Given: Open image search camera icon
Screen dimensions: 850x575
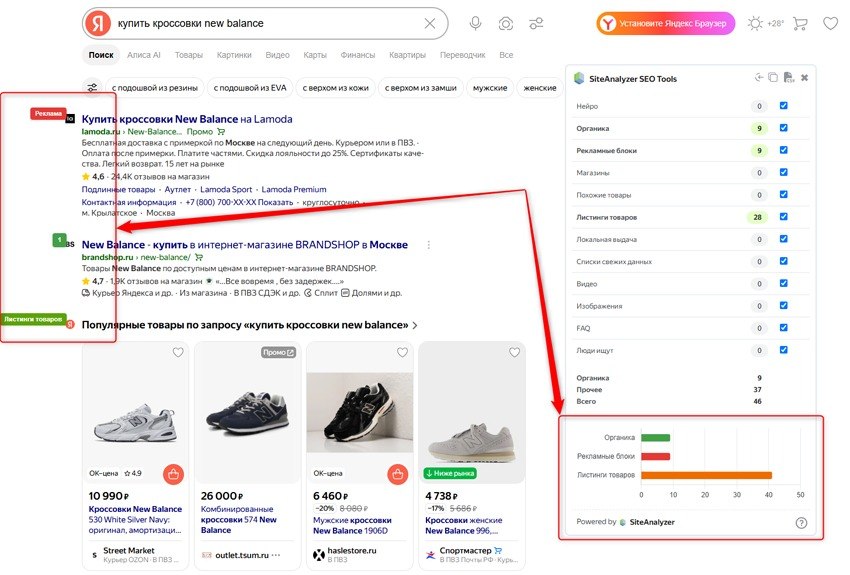Looking at the screenshot, I should coord(505,23).
